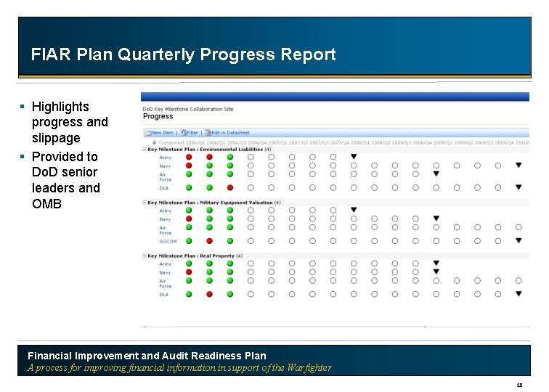
Task: Open DLA under Environmental Liabilities
Action: [164, 188]
